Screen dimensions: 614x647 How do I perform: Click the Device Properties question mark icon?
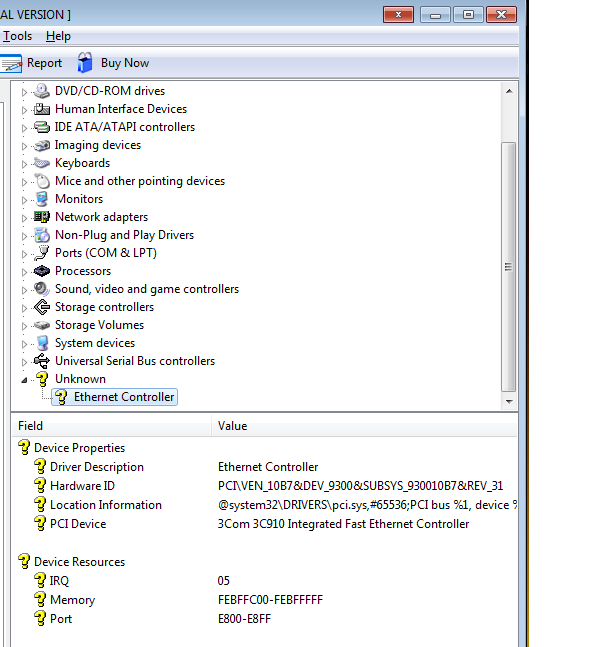click(x=24, y=448)
